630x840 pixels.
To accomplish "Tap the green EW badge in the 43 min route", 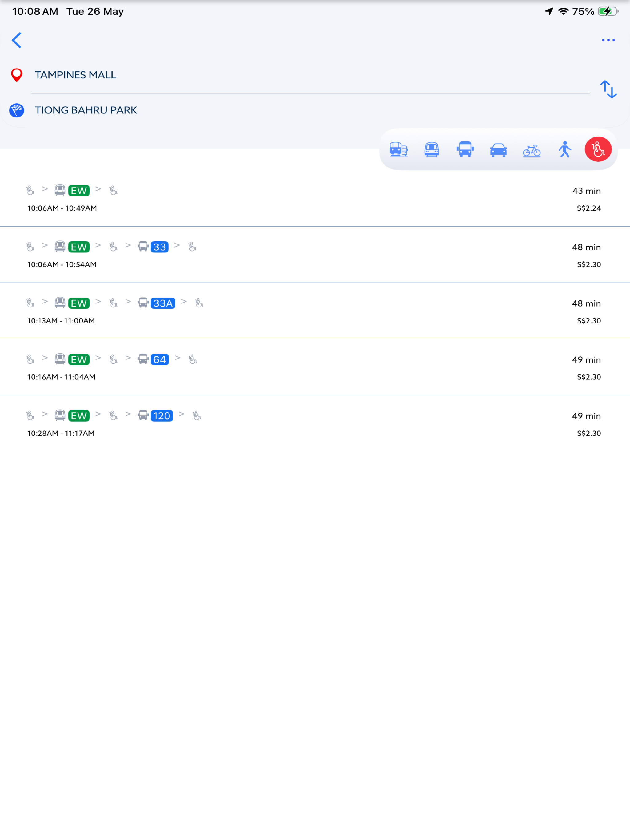I will pyautogui.click(x=79, y=191).
